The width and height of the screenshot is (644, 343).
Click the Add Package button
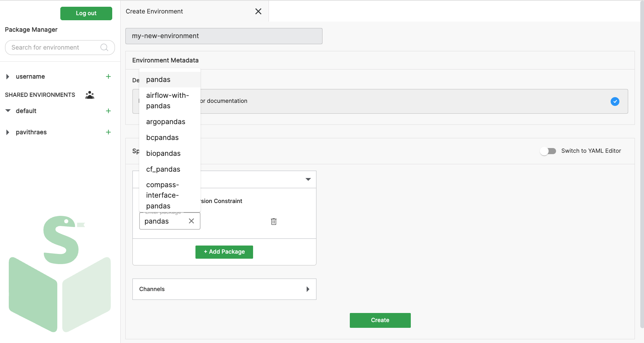224,252
